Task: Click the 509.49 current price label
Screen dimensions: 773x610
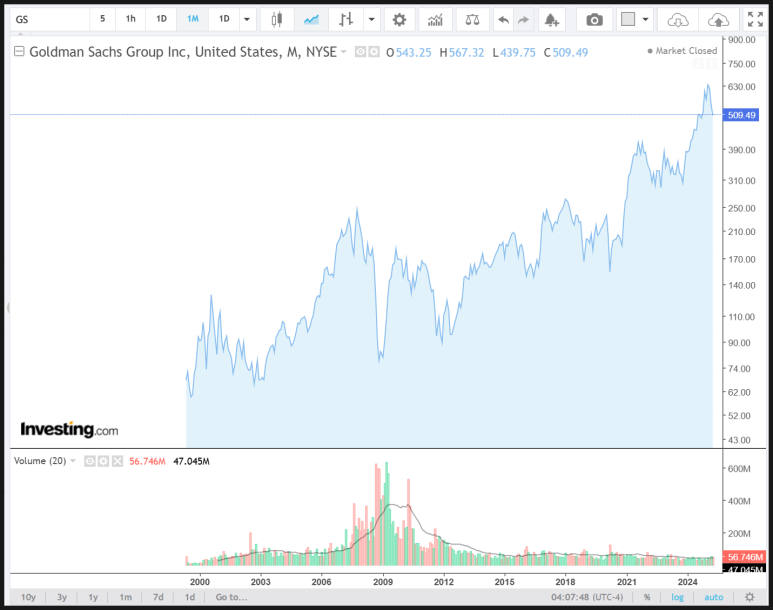Action: (x=741, y=115)
